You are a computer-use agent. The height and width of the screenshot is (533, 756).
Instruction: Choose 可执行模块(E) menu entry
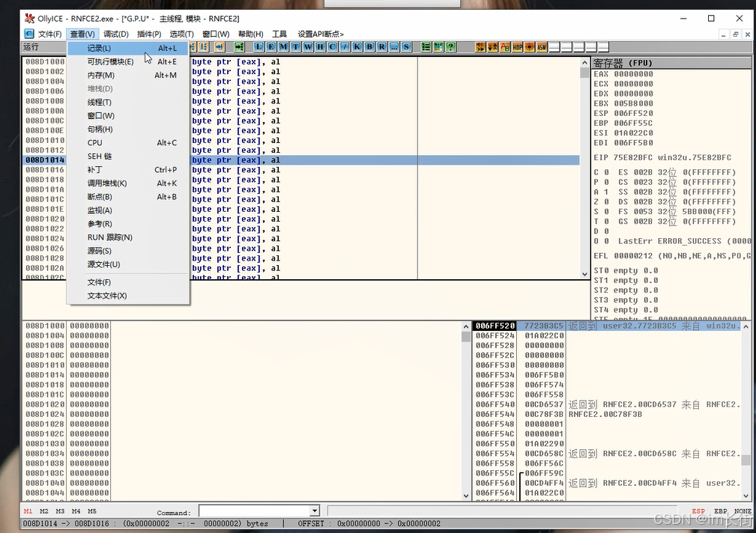(x=128, y=61)
